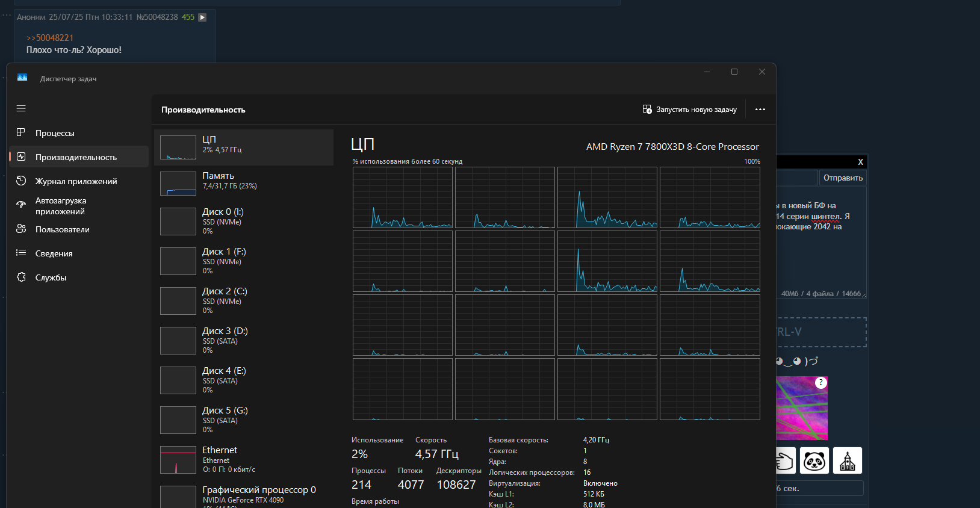980x508 pixels.
Task: Select the ЦП performance entry
Action: coord(244,147)
